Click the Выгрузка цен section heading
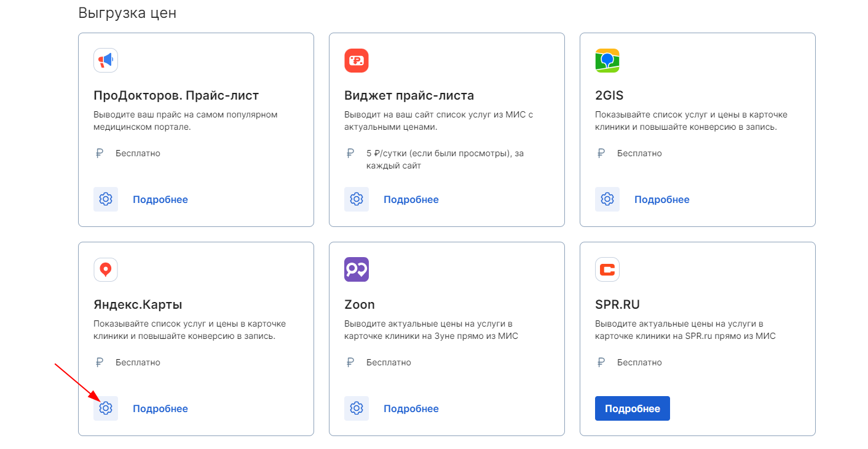The height and width of the screenshot is (449, 868). click(x=127, y=13)
